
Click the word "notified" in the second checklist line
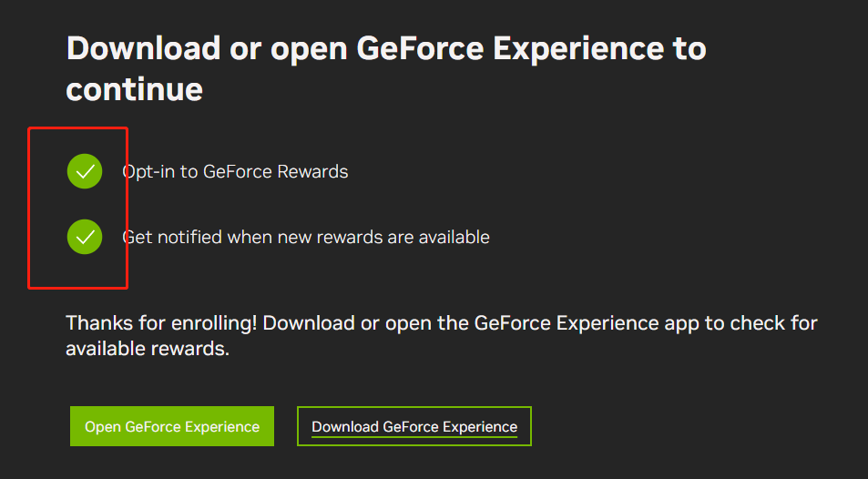189,237
